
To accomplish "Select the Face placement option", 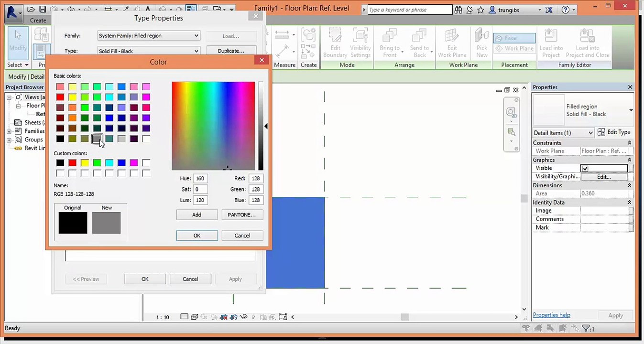I will 514,38.
